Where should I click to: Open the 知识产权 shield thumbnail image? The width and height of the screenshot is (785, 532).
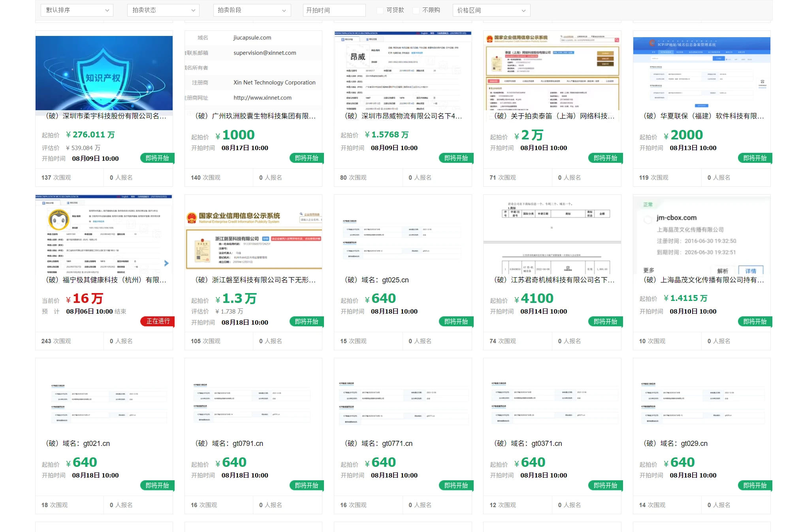click(104, 73)
